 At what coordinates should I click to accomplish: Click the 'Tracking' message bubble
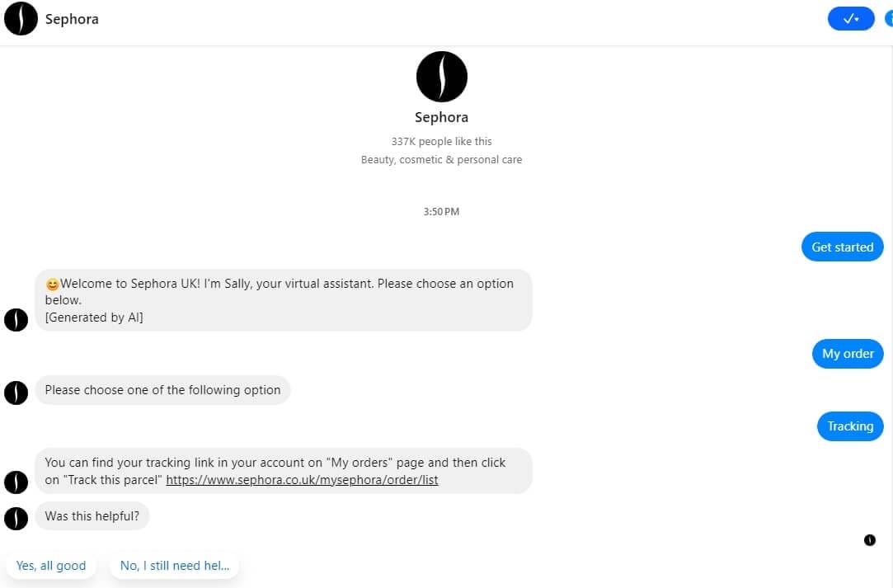coord(850,426)
